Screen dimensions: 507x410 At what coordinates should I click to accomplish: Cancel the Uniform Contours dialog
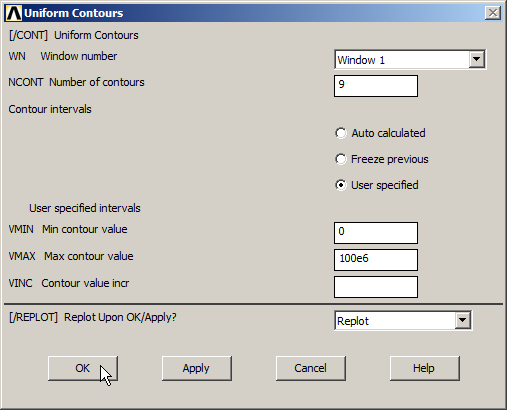tap(311, 368)
